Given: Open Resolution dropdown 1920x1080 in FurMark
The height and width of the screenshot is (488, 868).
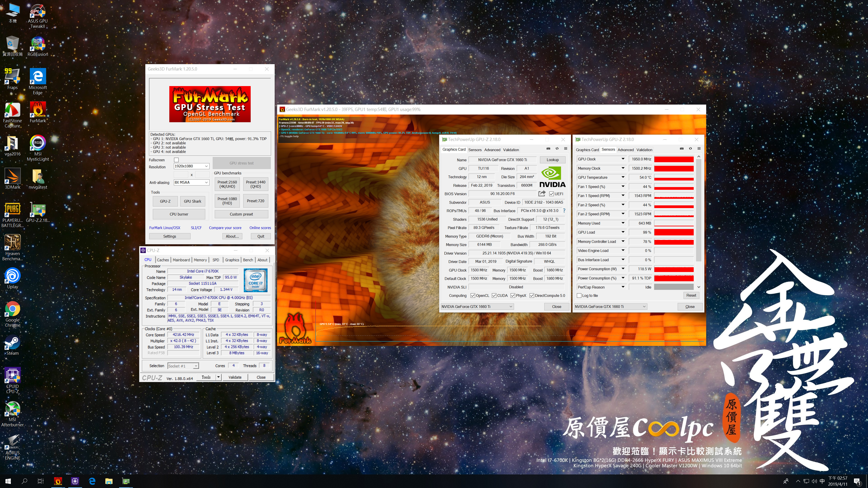Looking at the screenshot, I should (191, 166).
